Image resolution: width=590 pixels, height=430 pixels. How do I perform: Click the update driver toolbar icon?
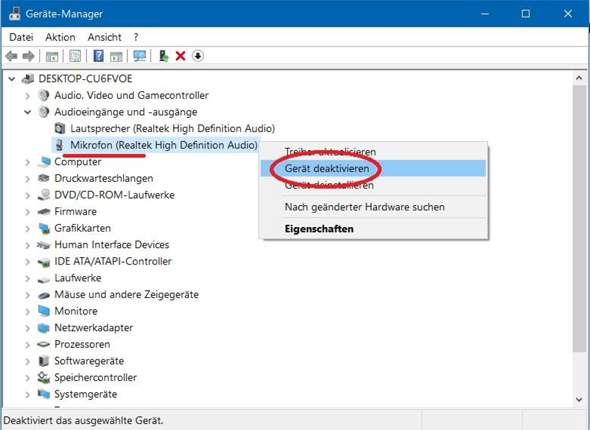click(164, 56)
